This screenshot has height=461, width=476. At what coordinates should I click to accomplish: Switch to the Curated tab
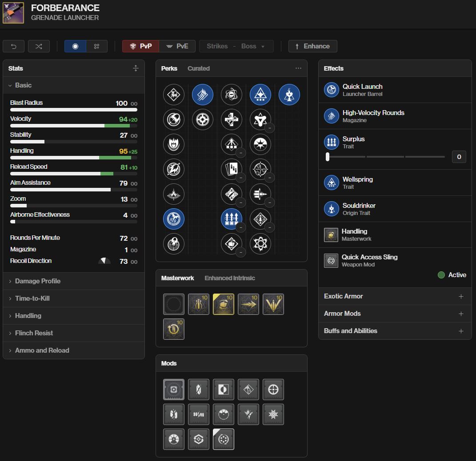click(199, 68)
